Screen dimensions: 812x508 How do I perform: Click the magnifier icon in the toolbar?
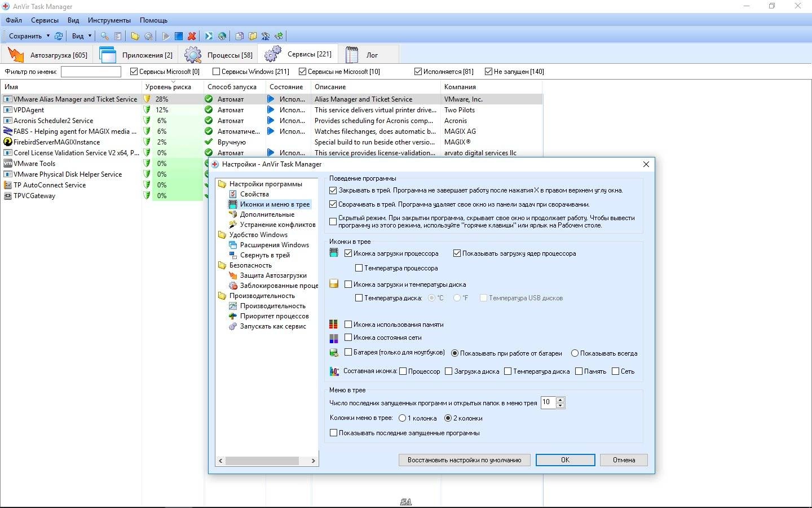tap(104, 36)
